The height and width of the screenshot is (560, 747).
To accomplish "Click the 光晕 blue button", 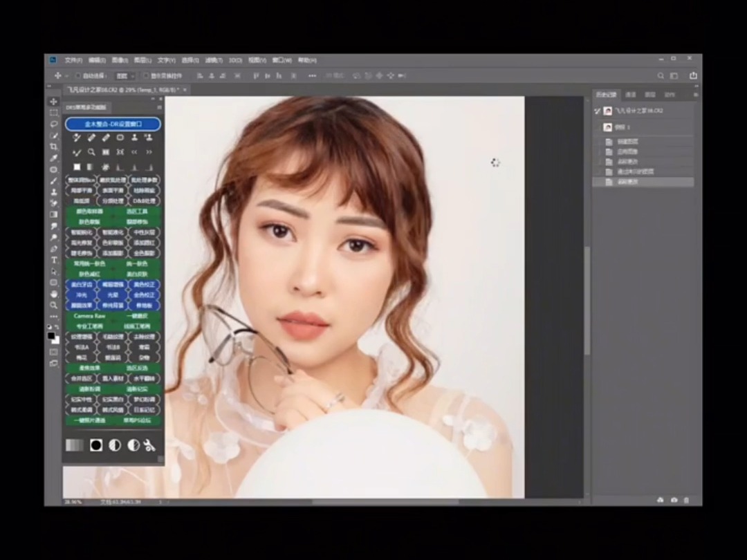I will coord(113,295).
